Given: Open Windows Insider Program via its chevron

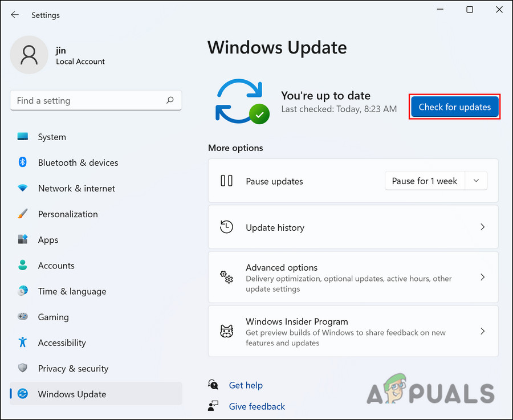Looking at the screenshot, I should click(x=482, y=331).
